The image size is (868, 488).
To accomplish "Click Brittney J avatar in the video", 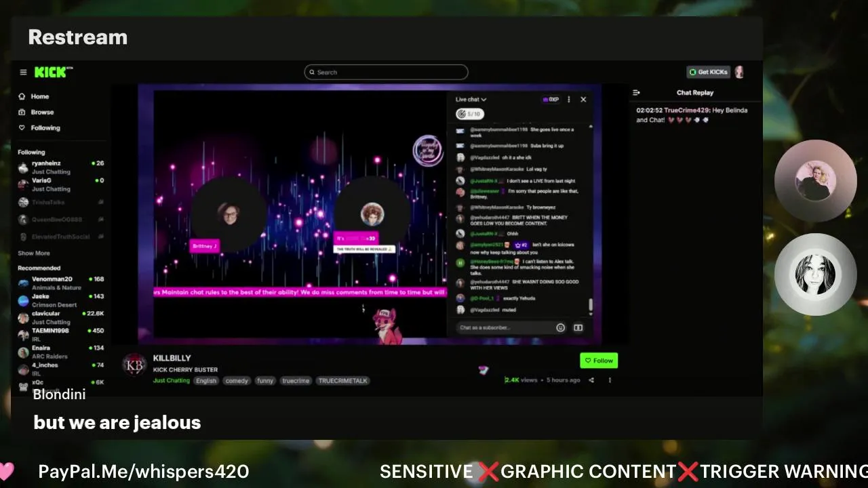I will (x=229, y=213).
